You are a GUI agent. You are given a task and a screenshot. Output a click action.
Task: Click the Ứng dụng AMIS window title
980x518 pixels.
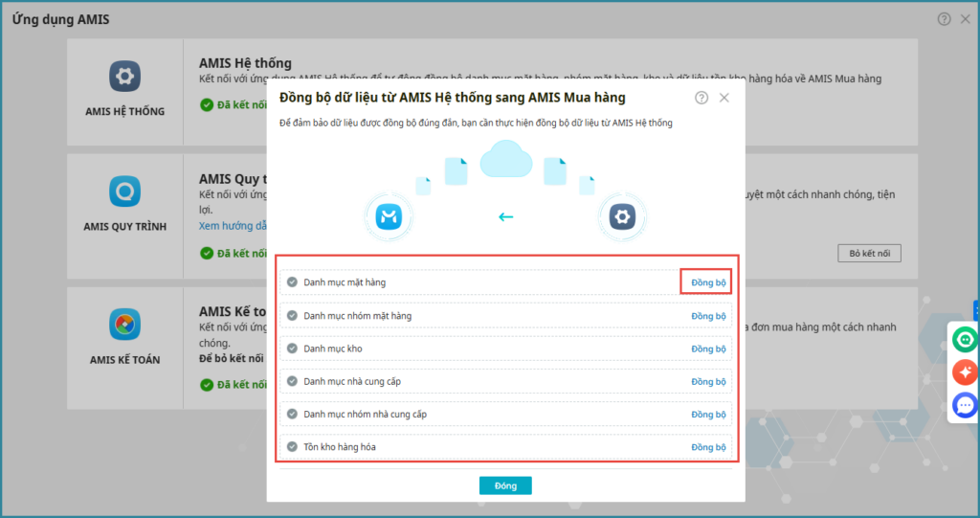click(x=60, y=19)
